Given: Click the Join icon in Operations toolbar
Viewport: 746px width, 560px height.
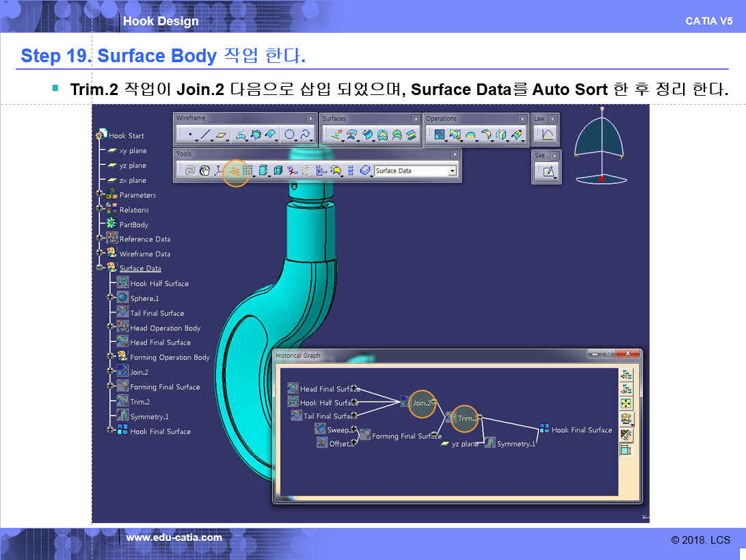Looking at the screenshot, I should [440, 135].
